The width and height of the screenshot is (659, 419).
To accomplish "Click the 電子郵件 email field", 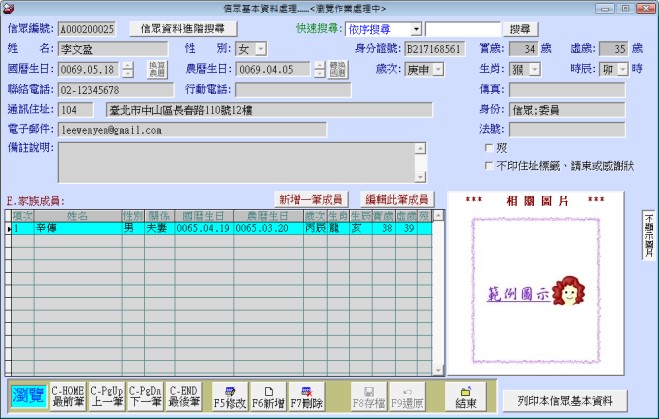I will point(192,129).
